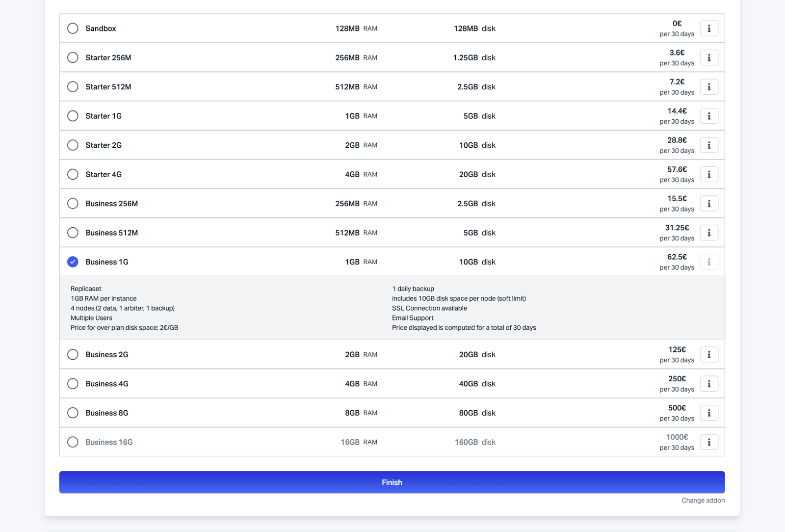Expand Starter 2G plan details
The height and width of the screenshot is (532, 785).
coord(709,145)
